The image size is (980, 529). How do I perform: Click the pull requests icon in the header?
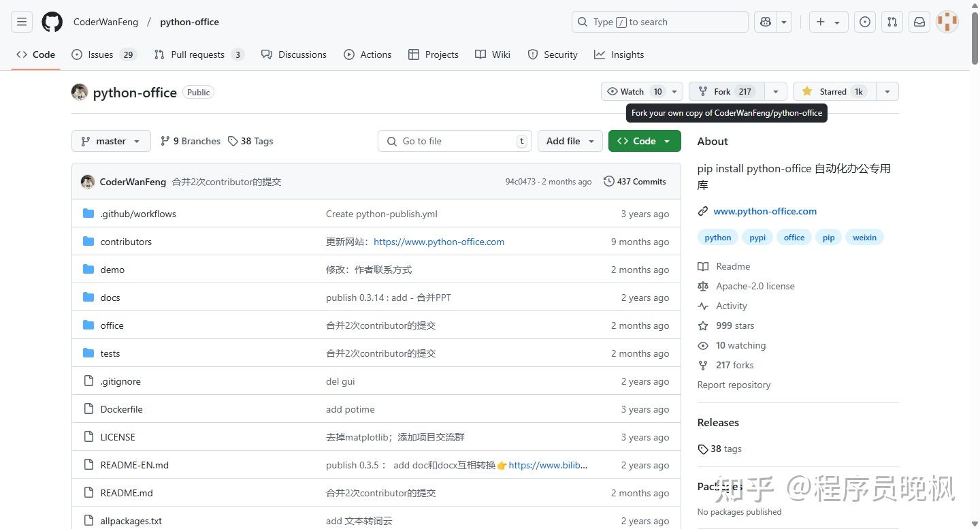[x=892, y=21]
